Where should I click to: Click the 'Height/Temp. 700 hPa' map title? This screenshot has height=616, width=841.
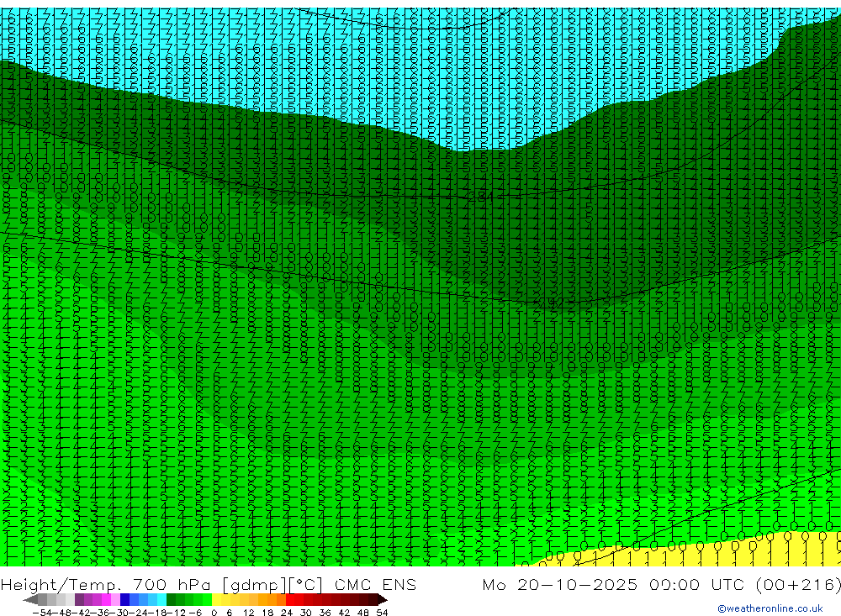click(108, 585)
